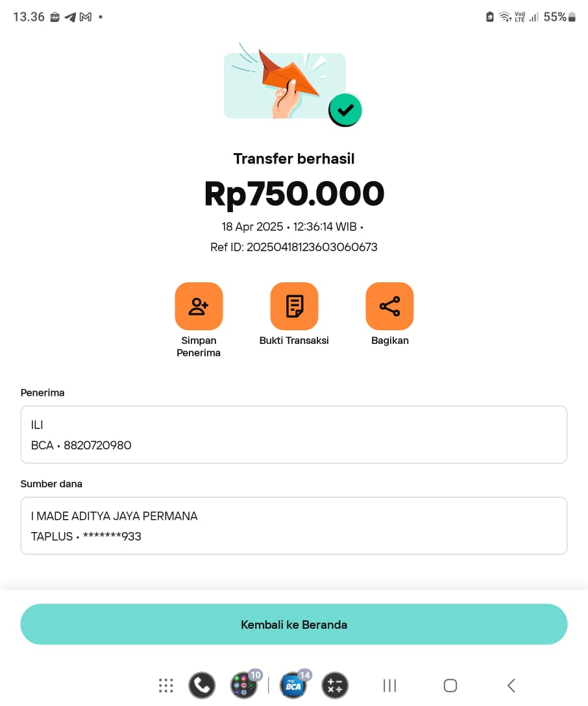Viewport: 588px width, 706px height.
Task: Tap the Bagikan share icon
Action: (389, 306)
